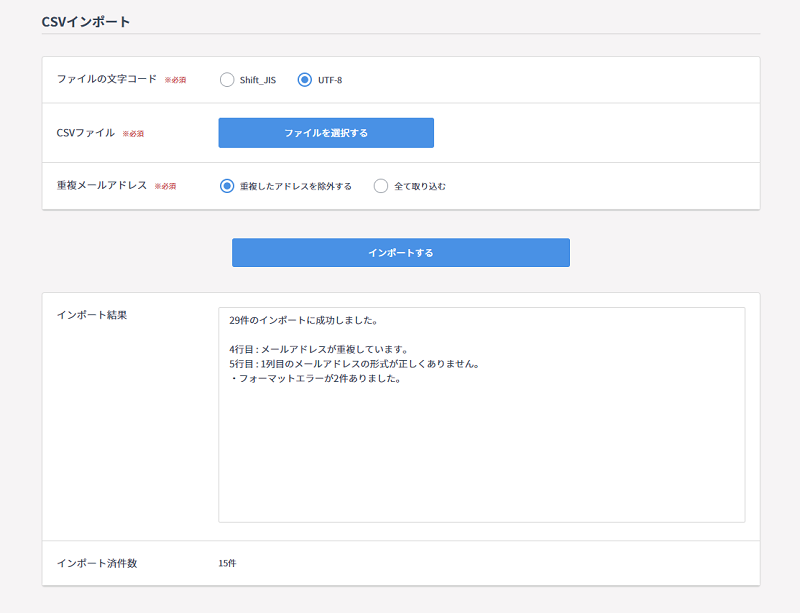Click the インポート結果 label
The width and height of the screenshot is (800, 613).
pyautogui.click(x=92, y=315)
